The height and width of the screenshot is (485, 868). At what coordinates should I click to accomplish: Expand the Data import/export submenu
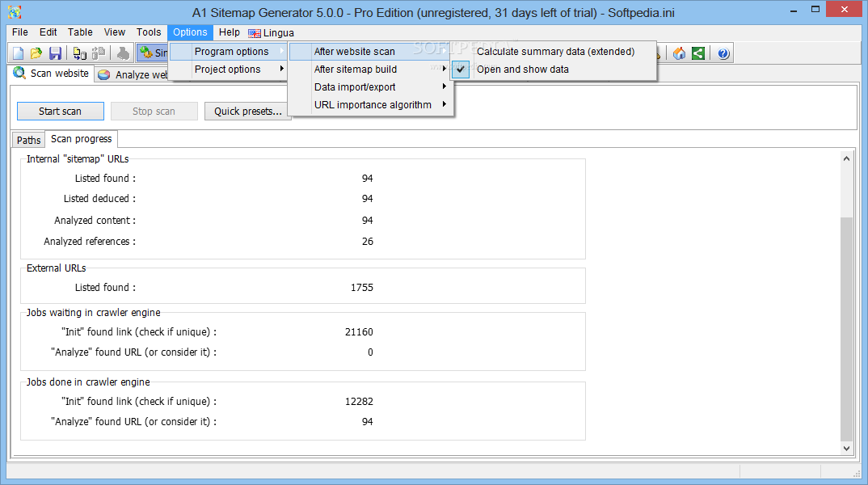pos(369,87)
